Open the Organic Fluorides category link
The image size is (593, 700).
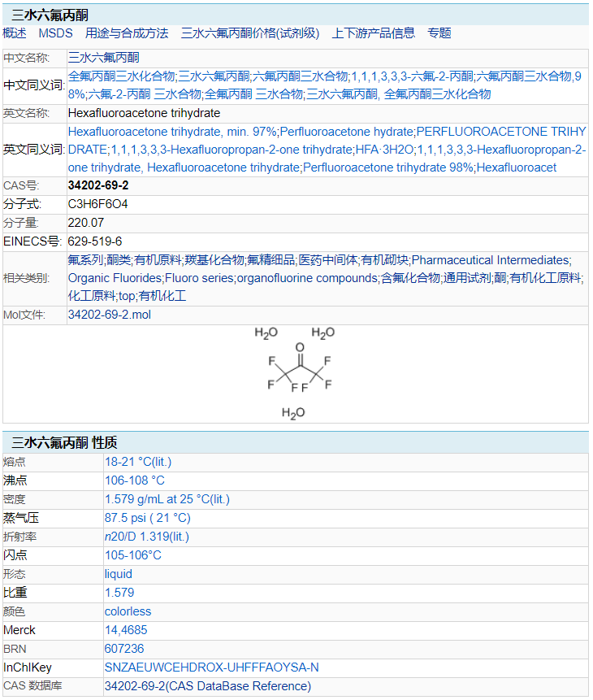115,278
